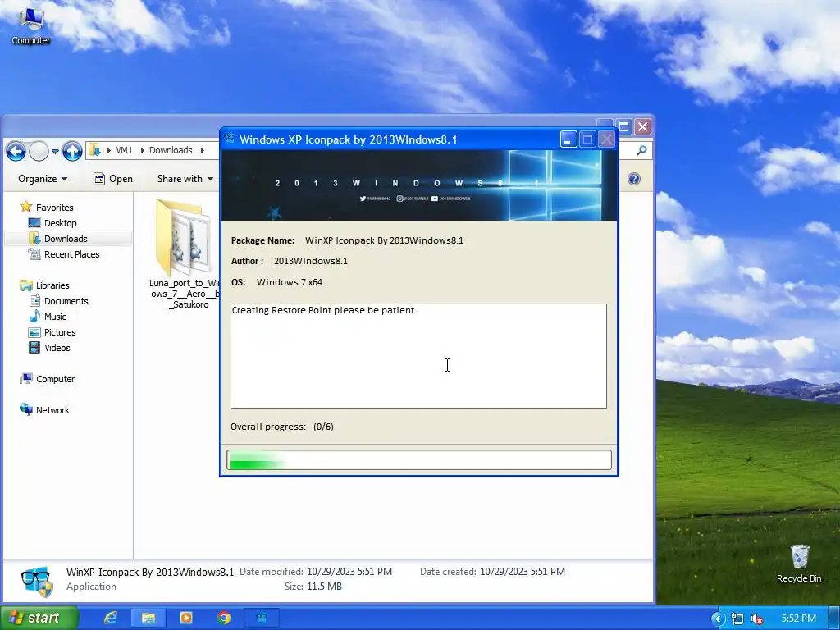Click the Music note icon

pos(34,316)
